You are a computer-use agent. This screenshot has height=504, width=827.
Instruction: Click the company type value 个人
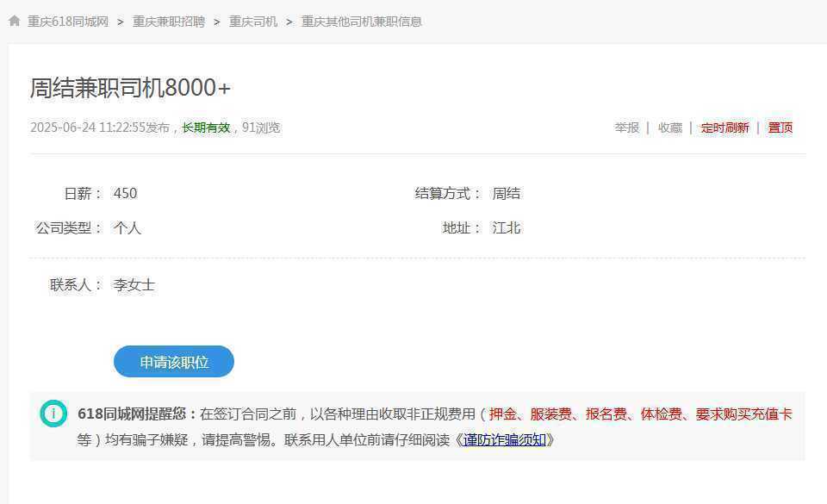(127, 228)
